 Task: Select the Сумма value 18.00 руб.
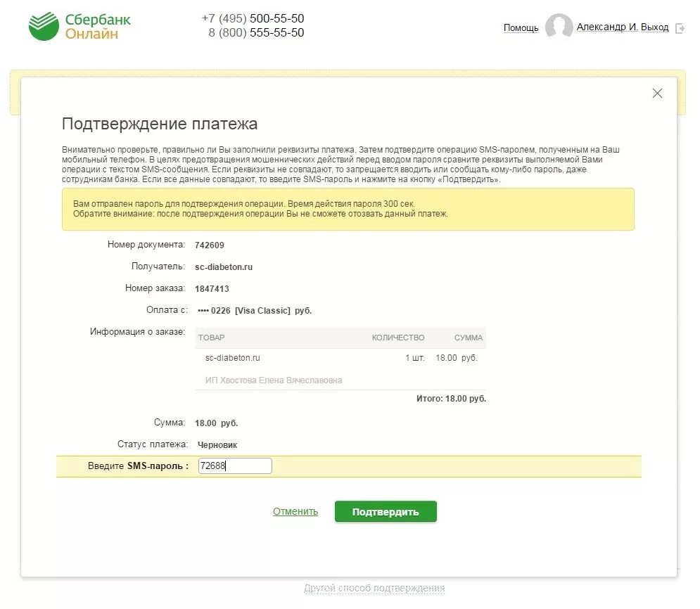coord(217,423)
